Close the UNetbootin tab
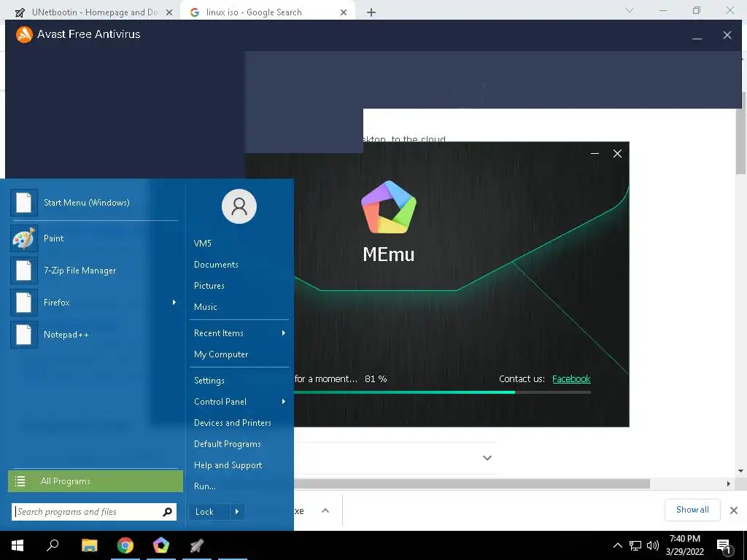The height and width of the screenshot is (560, 747). (169, 12)
